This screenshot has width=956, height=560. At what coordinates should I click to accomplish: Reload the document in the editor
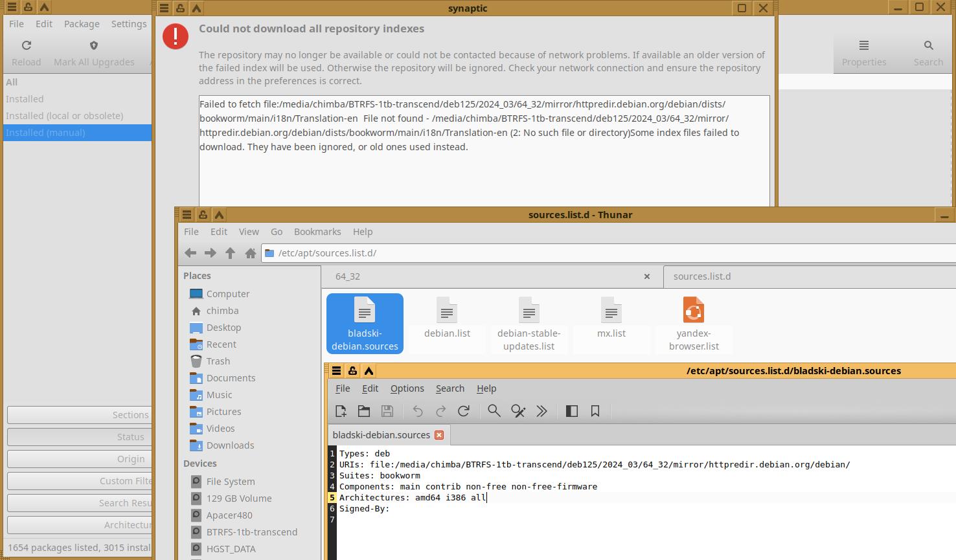(464, 411)
